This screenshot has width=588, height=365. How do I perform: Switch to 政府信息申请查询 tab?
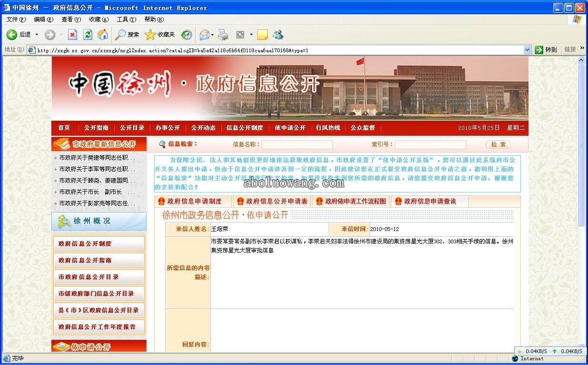tap(431, 202)
